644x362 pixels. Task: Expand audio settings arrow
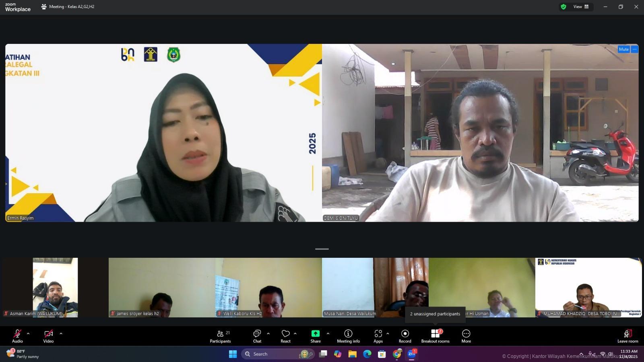tap(28, 333)
